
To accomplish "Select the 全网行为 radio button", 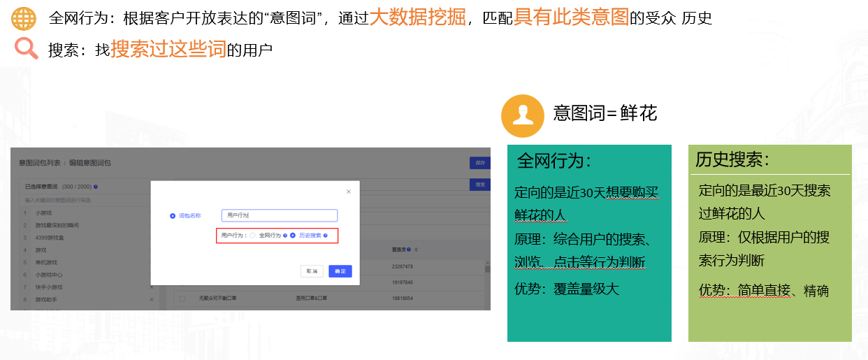I will [x=253, y=236].
